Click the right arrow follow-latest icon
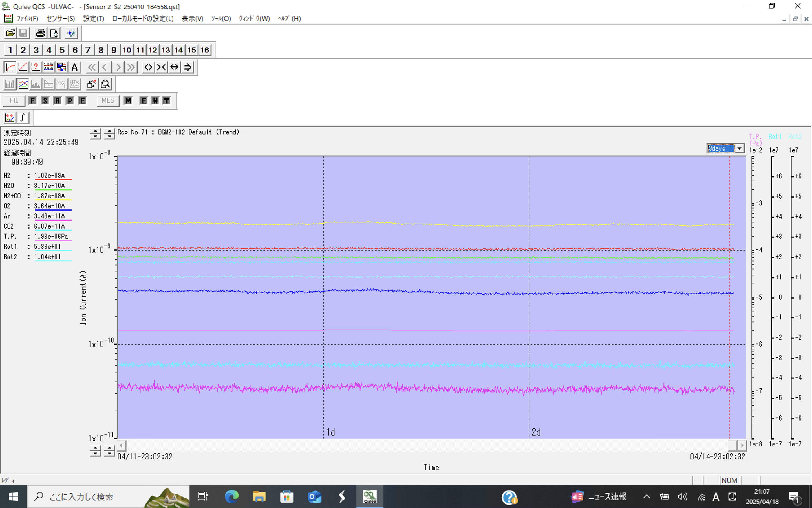Screen dimensions: 812x508 [187, 67]
